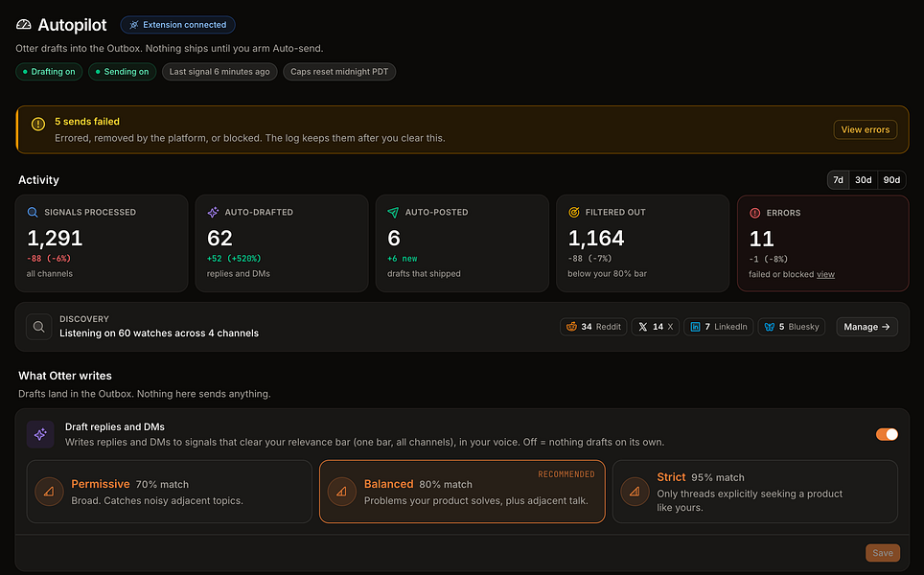Click the 5 Bluesky channel chip
This screenshot has height=575, width=924.
[x=792, y=327]
